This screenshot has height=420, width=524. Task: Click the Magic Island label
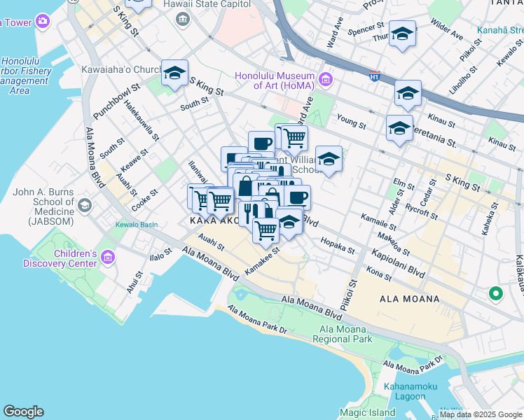pyautogui.click(x=368, y=413)
